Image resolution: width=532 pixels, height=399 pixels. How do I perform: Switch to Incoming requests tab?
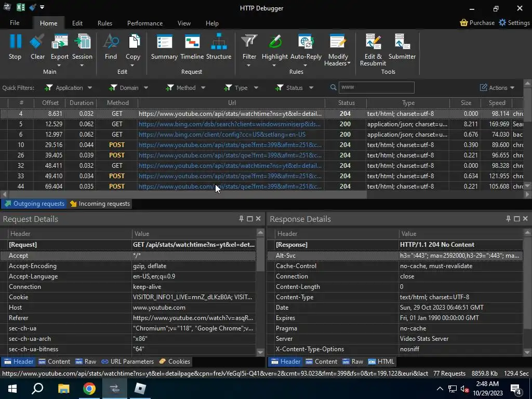(x=100, y=204)
